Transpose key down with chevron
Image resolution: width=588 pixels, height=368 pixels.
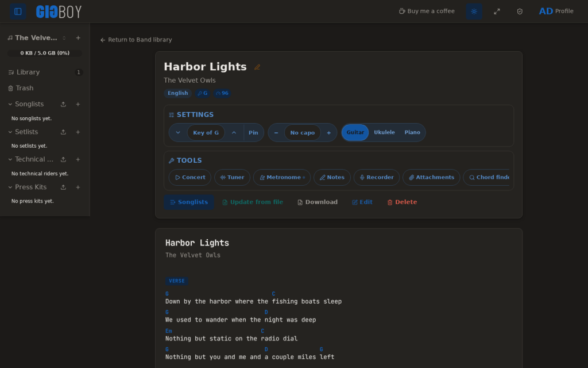pyautogui.click(x=178, y=133)
